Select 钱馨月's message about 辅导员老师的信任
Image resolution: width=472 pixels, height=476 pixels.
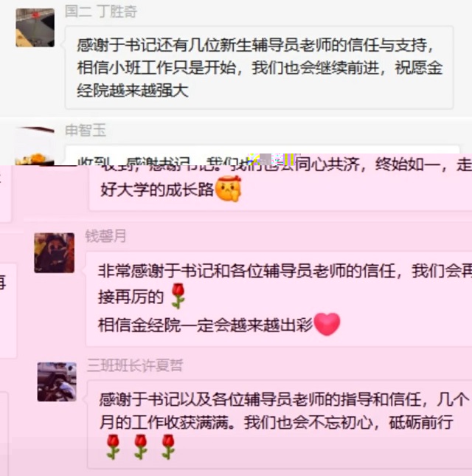279,299
